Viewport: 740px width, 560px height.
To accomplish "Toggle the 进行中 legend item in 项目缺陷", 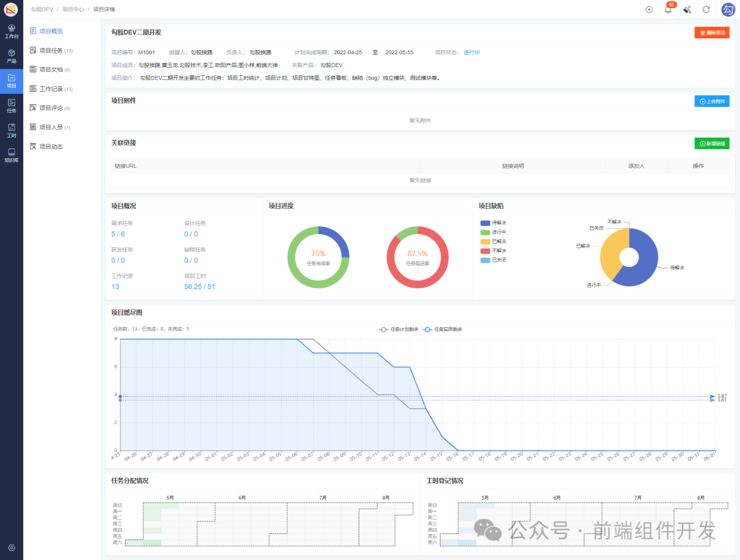I will pyautogui.click(x=493, y=232).
